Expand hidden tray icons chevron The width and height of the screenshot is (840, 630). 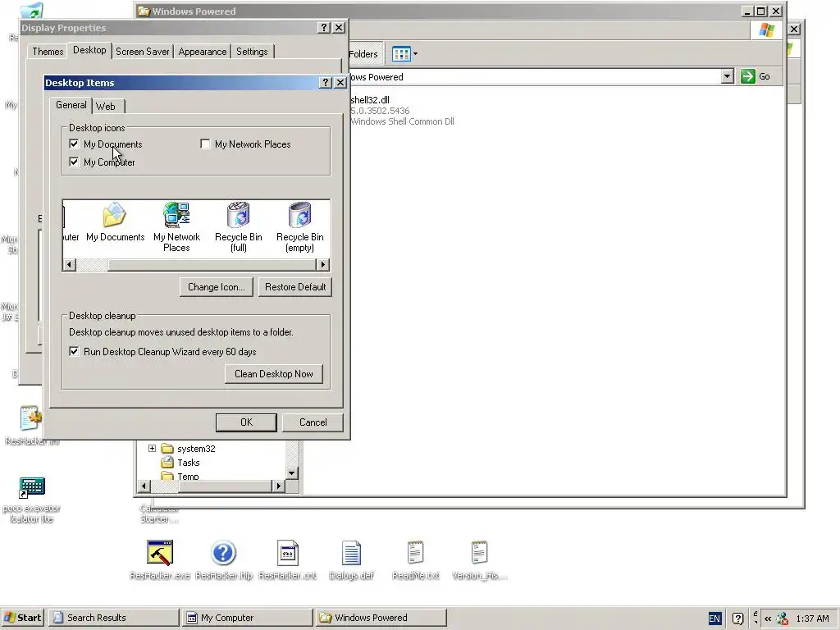click(x=768, y=619)
